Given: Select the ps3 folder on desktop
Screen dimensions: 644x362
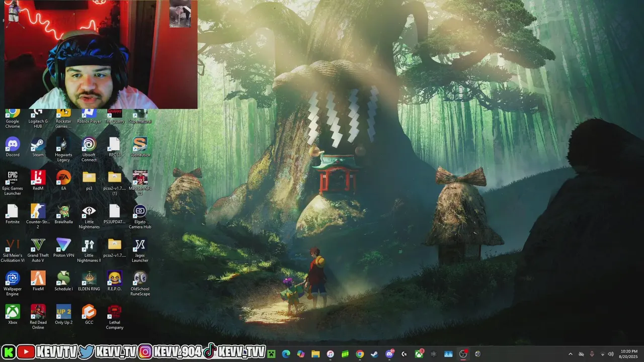Looking at the screenshot, I should point(89,180).
